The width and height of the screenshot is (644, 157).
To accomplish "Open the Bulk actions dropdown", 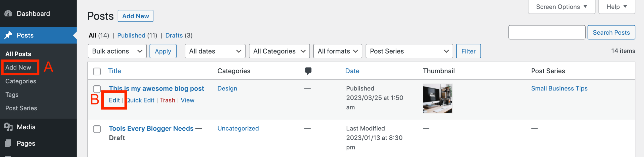I will tap(117, 51).
